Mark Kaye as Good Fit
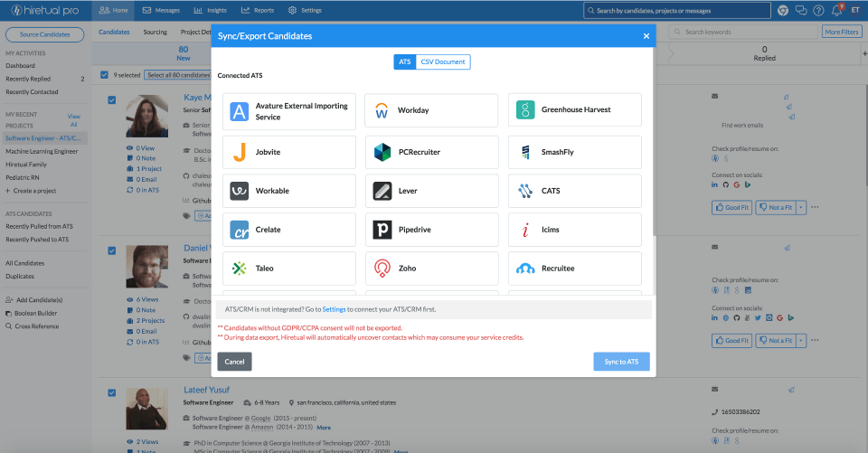868x453 pixels. [x=731, y=208]
